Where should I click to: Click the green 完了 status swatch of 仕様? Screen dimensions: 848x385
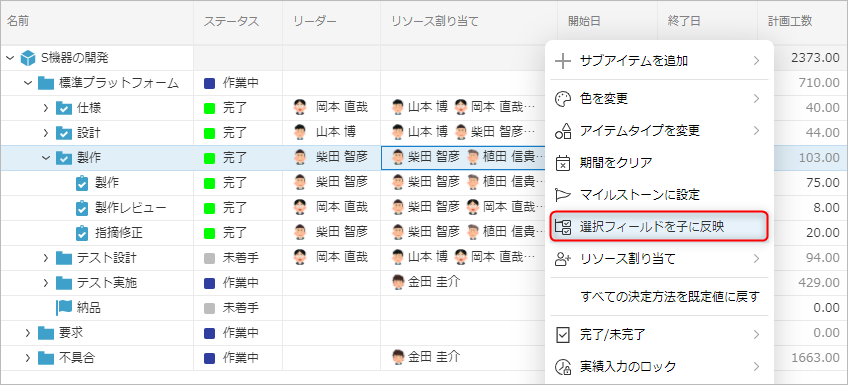(209, 109)
